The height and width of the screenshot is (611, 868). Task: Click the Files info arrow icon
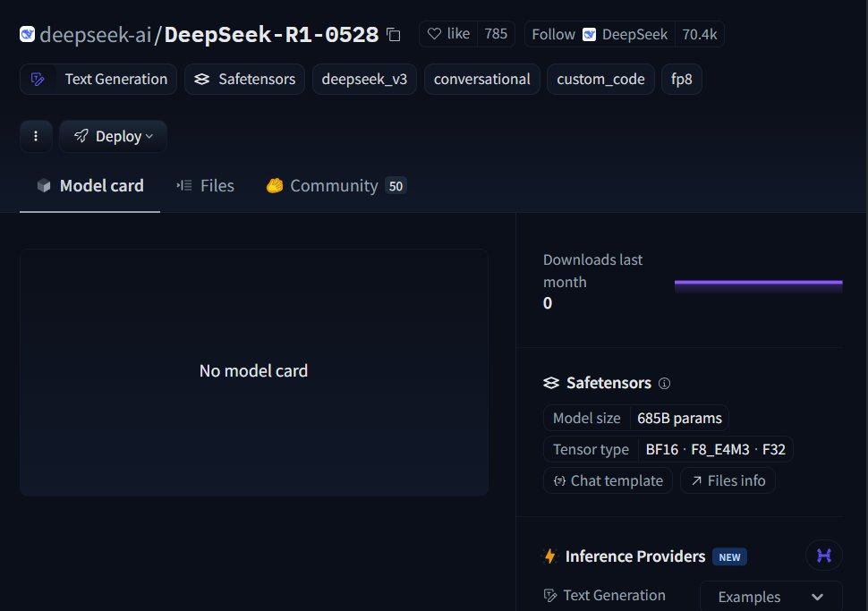tap(696, 481)
